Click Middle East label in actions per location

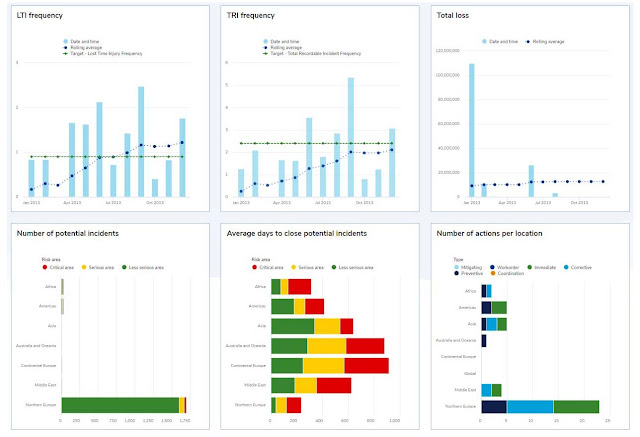click(465, 390)
